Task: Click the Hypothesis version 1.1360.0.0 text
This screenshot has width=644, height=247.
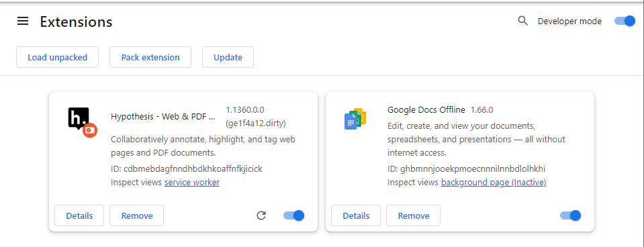Action: point(245,110)
